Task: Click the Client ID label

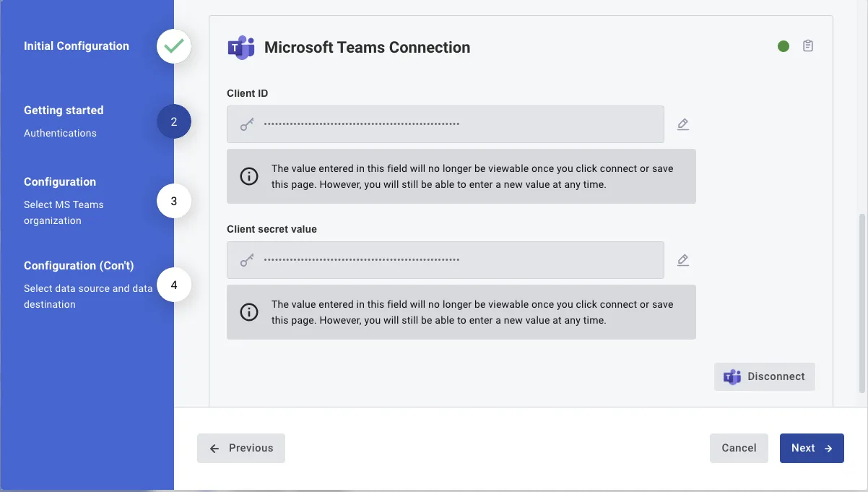Action: point(248,93)
